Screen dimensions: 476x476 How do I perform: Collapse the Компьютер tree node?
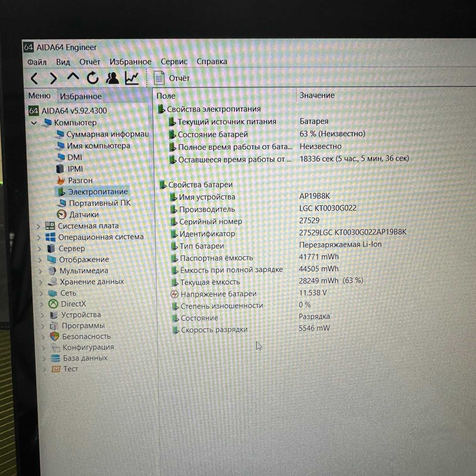pos(34,123)
